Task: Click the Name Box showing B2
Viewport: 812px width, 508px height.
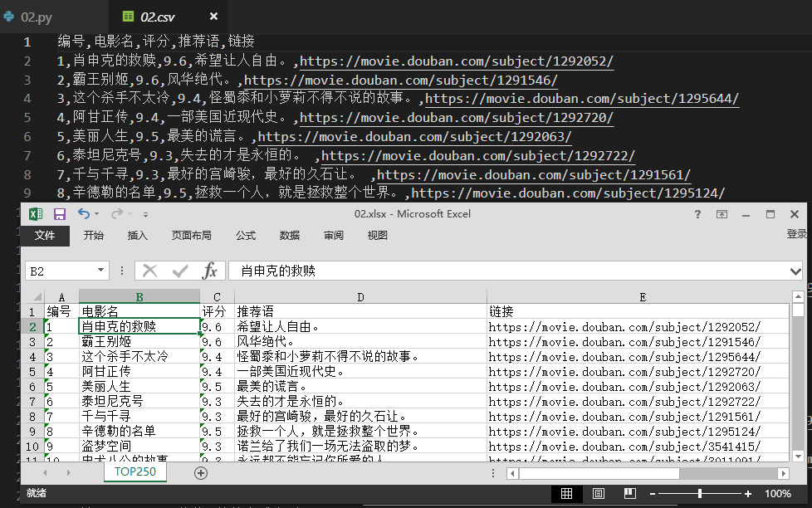Action: [x=61, y=271]
